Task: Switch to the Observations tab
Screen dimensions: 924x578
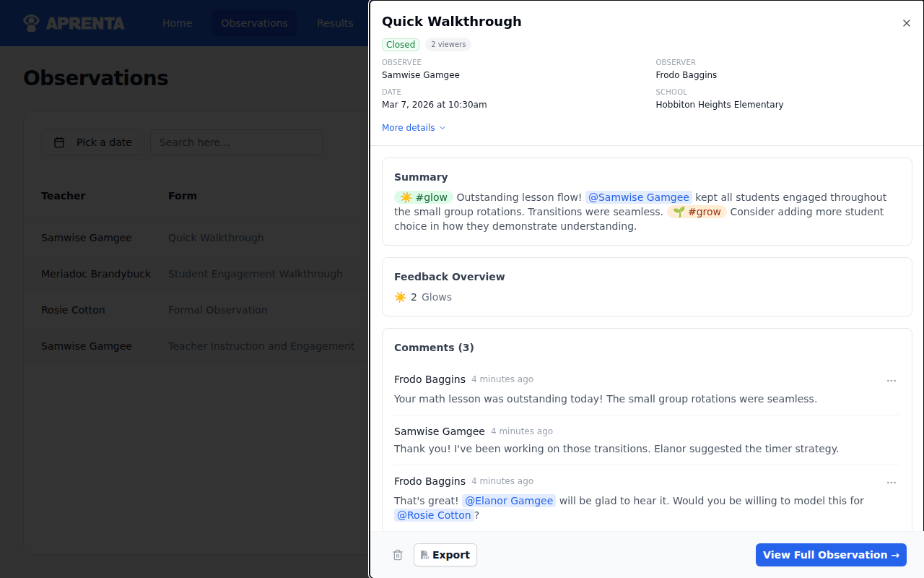Action: (x=254, y=23)
